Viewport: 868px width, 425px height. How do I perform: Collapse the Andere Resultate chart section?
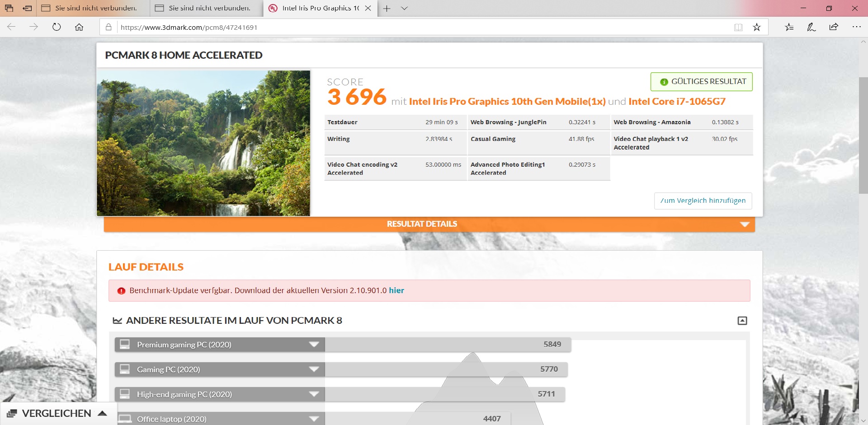pyautogui.click(x=742, y=321)
